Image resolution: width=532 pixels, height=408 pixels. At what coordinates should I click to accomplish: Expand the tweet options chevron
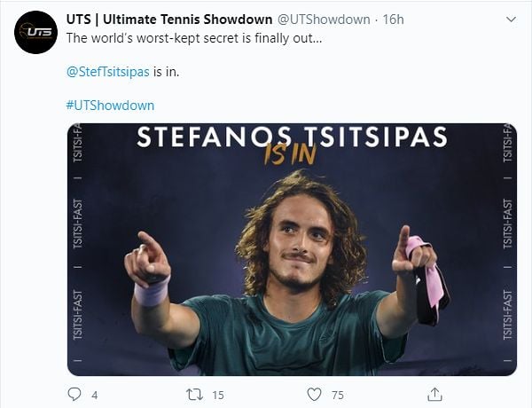(510, 19)
